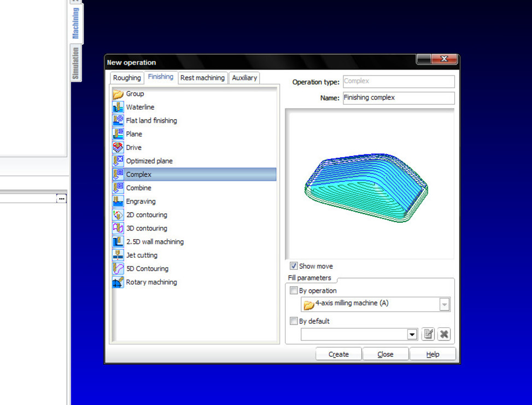
Task: Enable the By default checkbox
Action: [294, 321]
